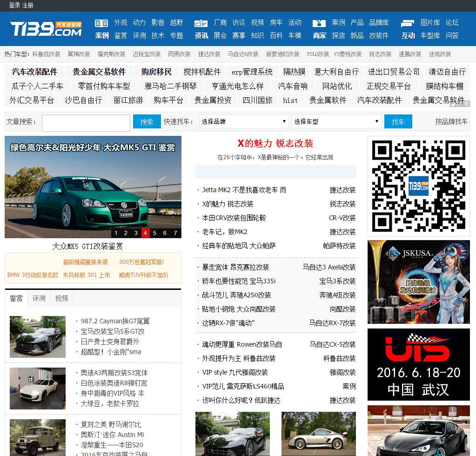Open 奥迪A3两厢改装S3宽体 article
The height and width of the screenshot is (456, 476).
pos(114,373)
